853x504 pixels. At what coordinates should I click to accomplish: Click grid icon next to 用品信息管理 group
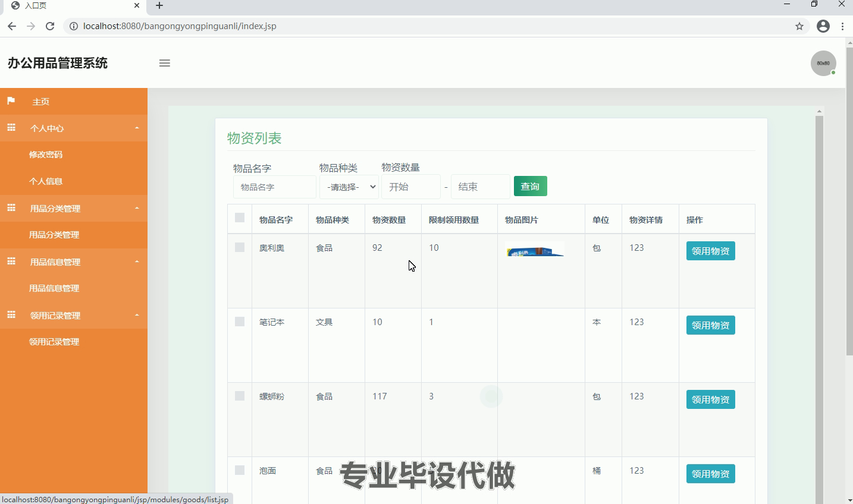(x=11, y=262)
